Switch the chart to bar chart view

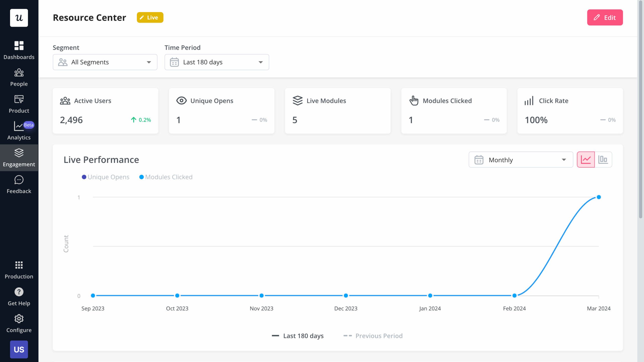[603, 159]
